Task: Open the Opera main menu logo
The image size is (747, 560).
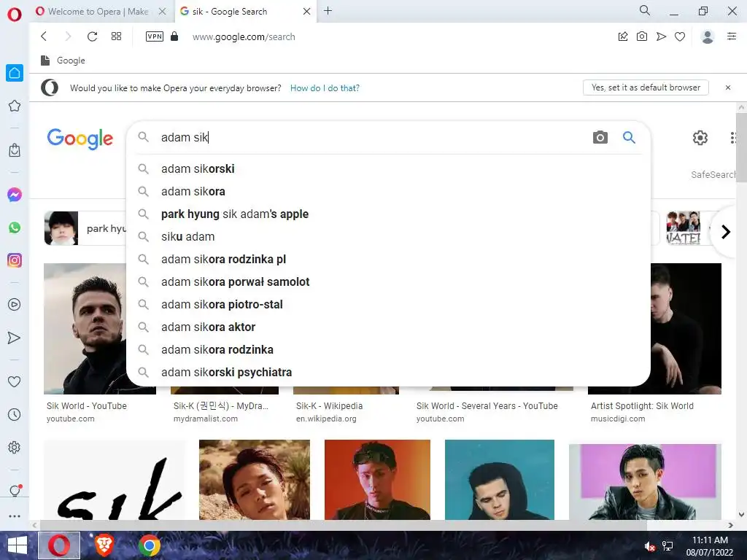Action: pyautogui.click(x=15, y=14)
